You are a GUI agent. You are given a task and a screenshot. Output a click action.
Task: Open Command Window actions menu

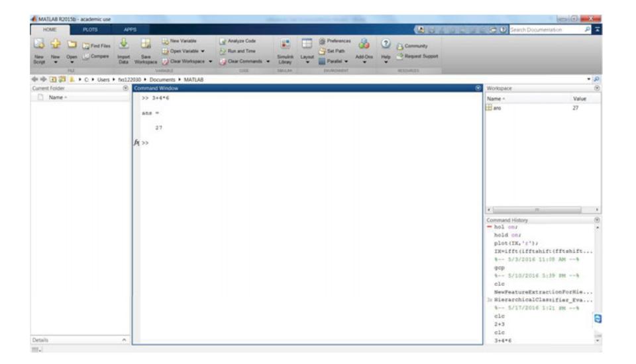(478, 88)
